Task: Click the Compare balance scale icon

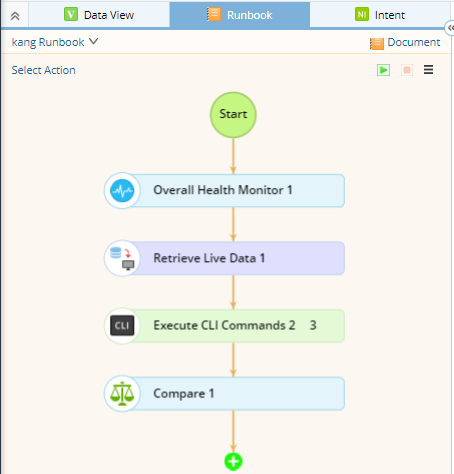Action: (122, 393)
